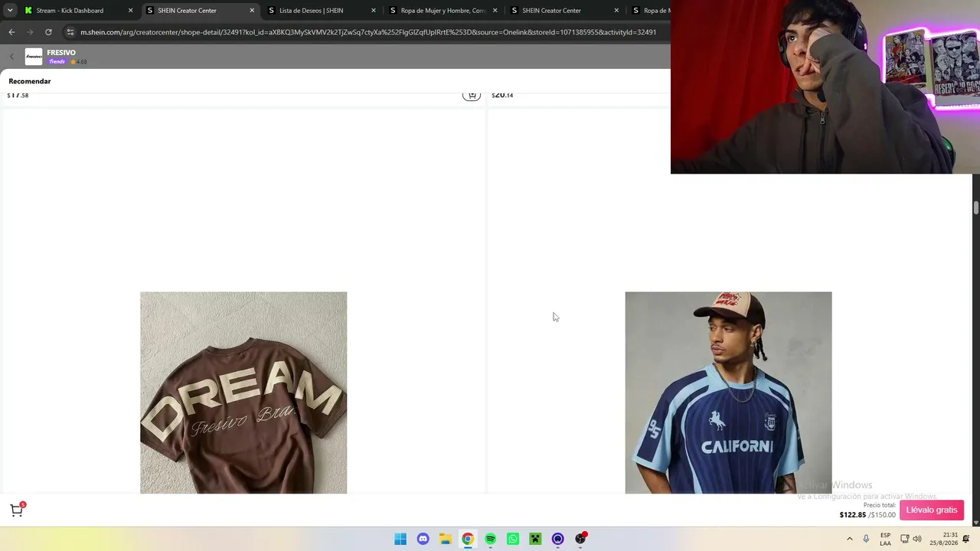Show hidden system tray icons

(x=849, y=539)
